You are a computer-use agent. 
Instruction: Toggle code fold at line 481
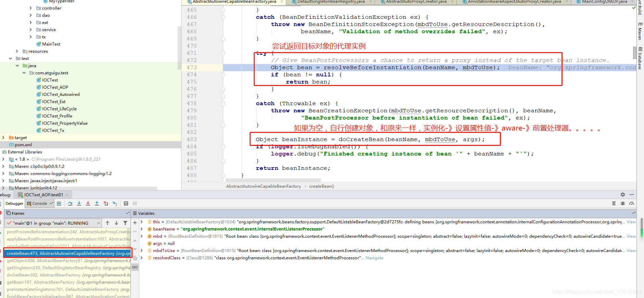coord(223,125)
